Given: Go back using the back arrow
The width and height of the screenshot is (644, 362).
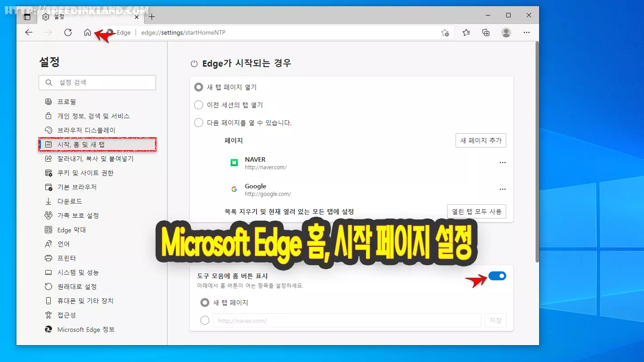Looking at the screenshot, I should [x=29, y=32].
